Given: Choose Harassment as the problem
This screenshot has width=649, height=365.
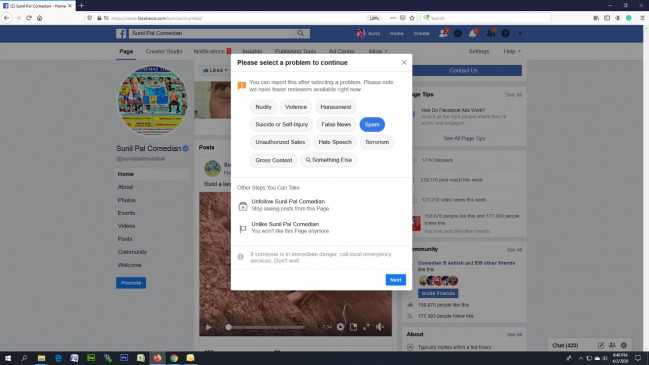Looking at the screenshot, I should pos(336,107).
